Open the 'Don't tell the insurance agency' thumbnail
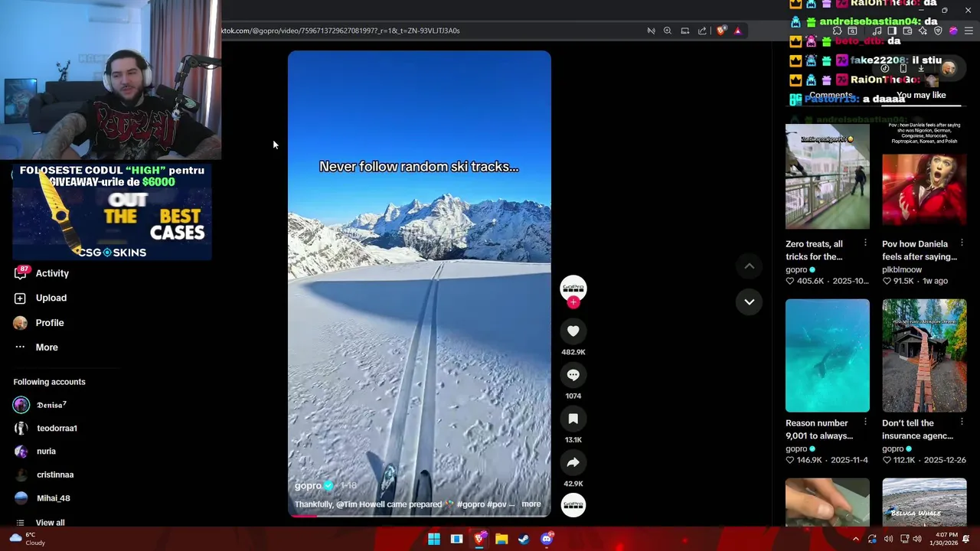Image resolution: width=980 pixels, height=551 pixels. [924, 356]
